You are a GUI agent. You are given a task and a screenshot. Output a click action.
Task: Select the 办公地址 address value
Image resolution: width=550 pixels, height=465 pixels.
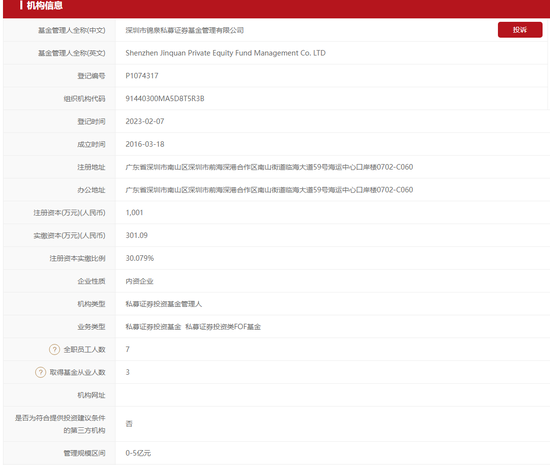pos(269,190)
